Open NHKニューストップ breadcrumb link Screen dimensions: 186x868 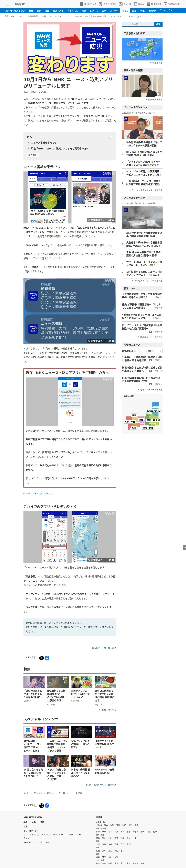click(33, 793)
